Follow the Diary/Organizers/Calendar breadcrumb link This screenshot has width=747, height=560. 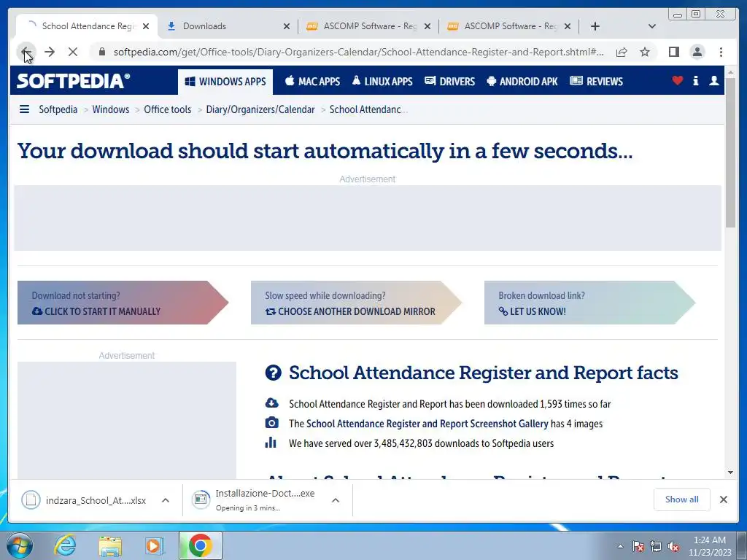260,109
